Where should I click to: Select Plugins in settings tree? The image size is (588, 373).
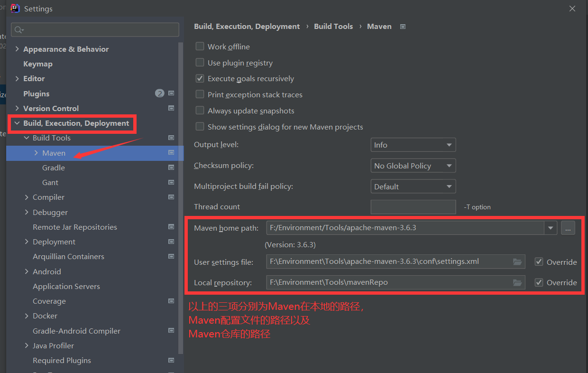click(37, 93)
